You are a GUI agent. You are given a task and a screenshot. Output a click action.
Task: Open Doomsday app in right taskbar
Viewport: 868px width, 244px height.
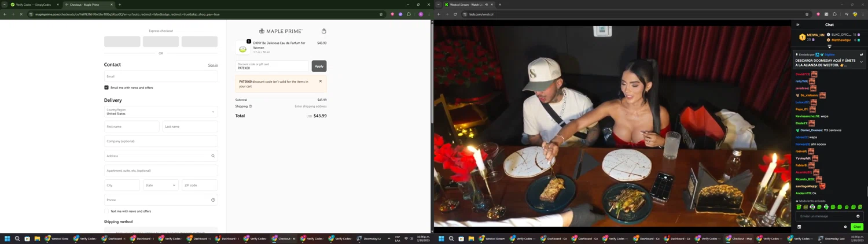832,239
